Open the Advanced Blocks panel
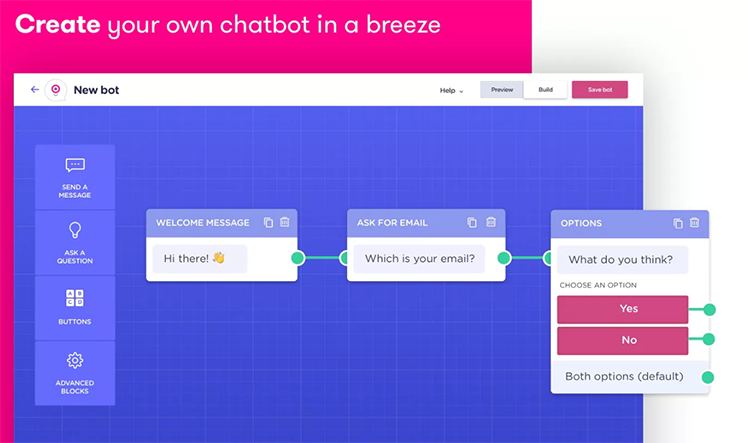The image size is (748, 443). [x=75, y=373]
